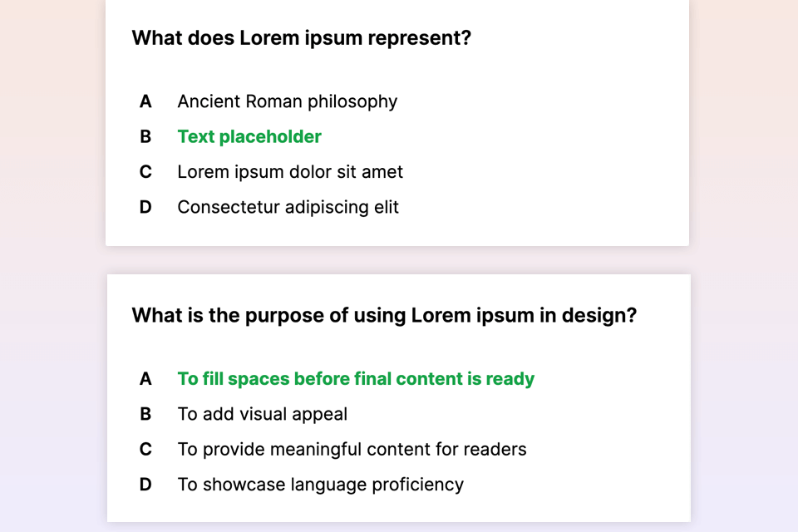Click letter B beside 'To add visual appeal'
Screen dimensions: 798x532
145,414
